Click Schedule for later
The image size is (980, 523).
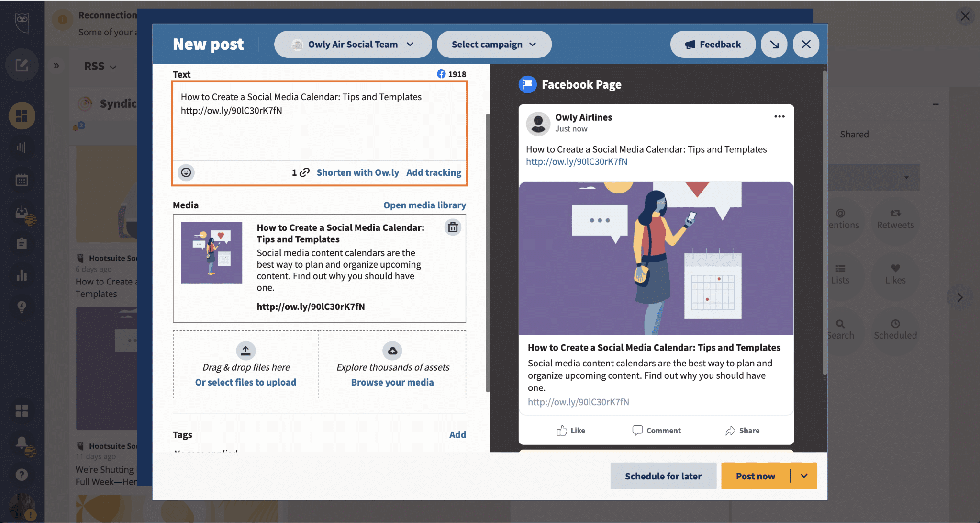pyautogui.click(x=663, y=476)
